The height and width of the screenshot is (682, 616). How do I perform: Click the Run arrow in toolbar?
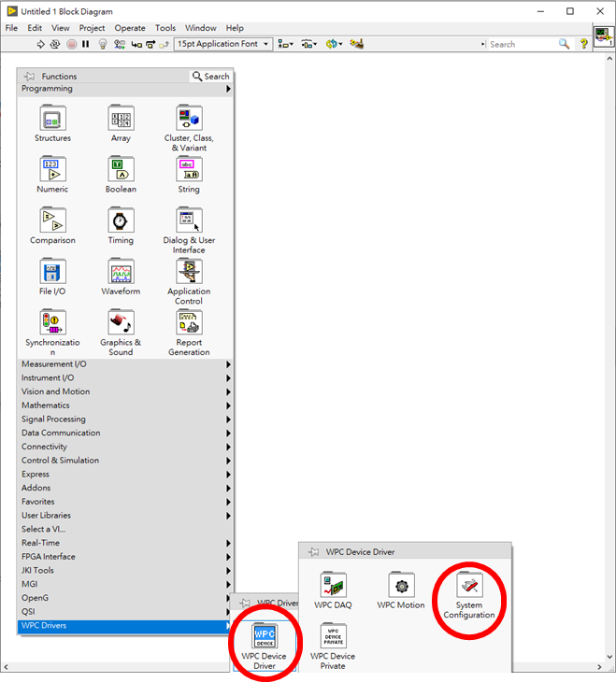tap(40, 44)
